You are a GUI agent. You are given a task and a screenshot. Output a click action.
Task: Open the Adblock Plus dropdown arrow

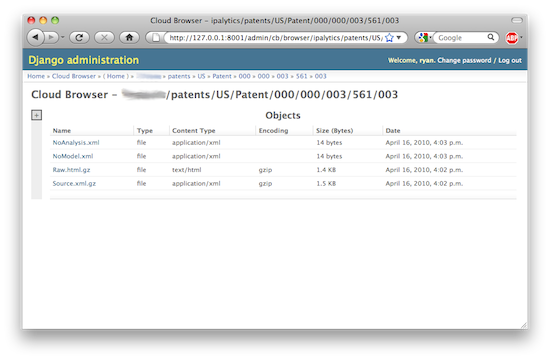point(521,37)
